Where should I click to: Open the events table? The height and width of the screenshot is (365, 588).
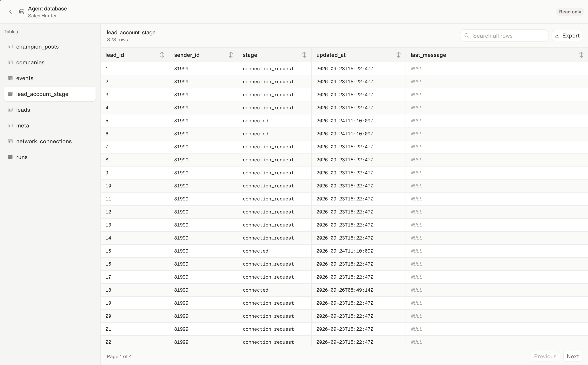(x=50, y=78)
